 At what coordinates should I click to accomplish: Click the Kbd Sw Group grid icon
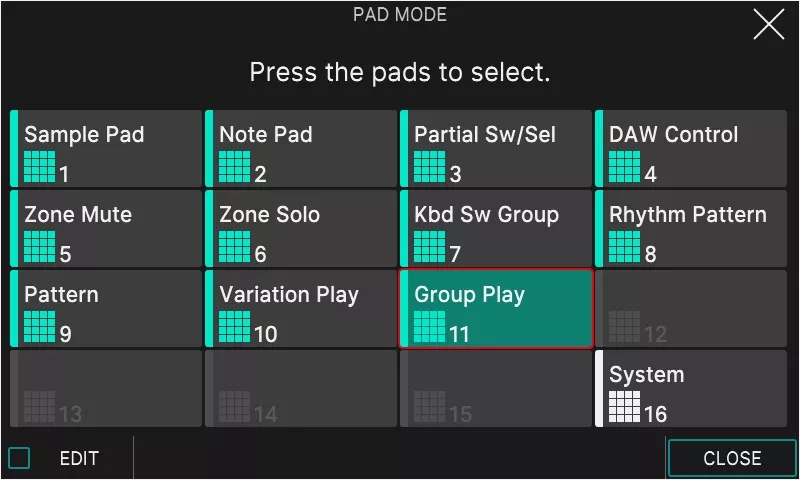click(x=429, y=246)
